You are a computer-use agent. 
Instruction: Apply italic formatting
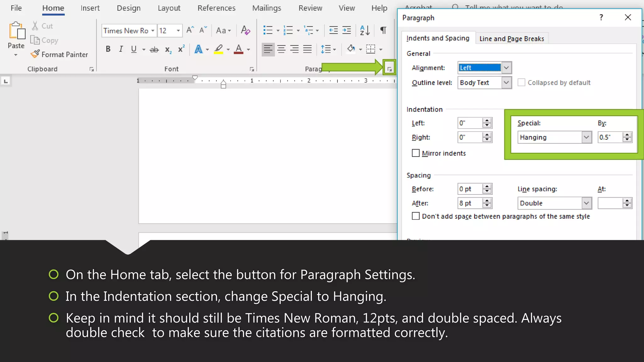coord(121,49)
